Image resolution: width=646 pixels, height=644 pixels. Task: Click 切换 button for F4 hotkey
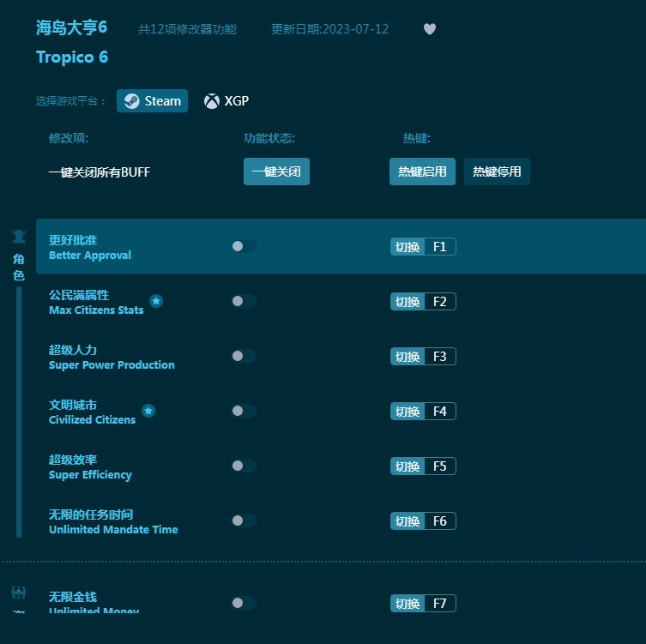(x=408, y=411)
